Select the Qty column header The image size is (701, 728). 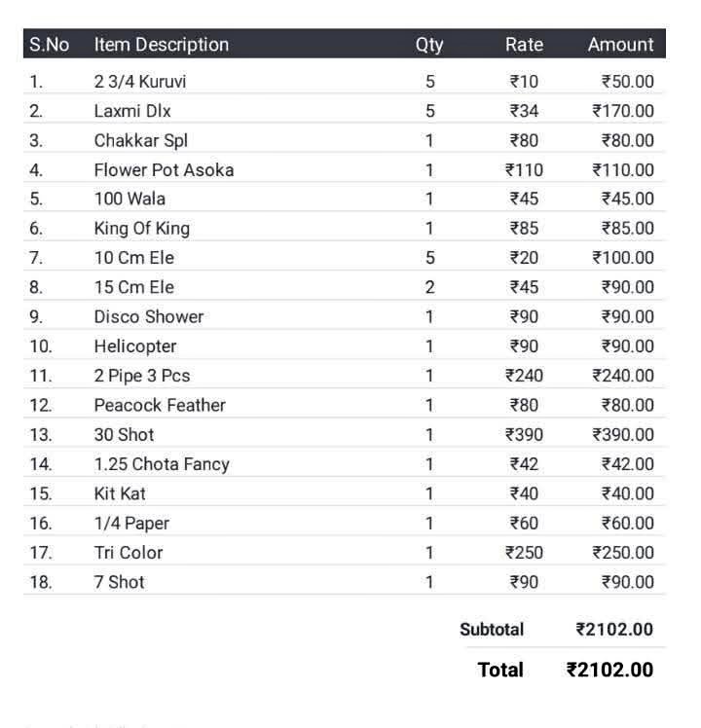(429, 45)
